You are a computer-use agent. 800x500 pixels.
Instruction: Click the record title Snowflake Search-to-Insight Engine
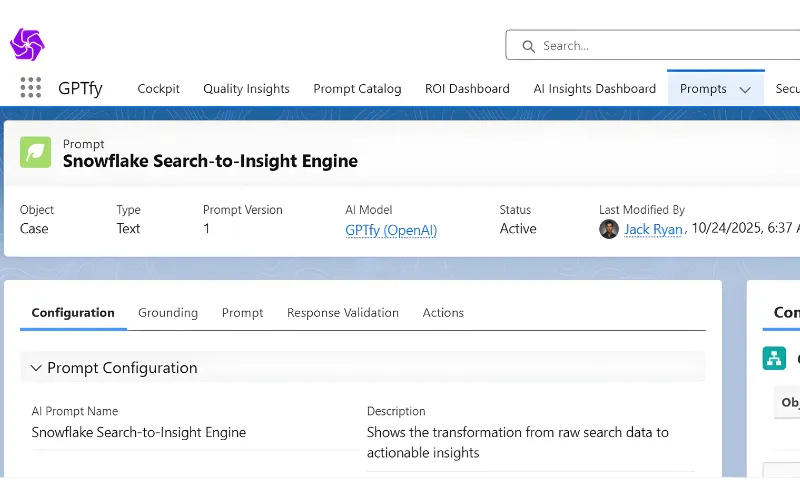point(210,161)
